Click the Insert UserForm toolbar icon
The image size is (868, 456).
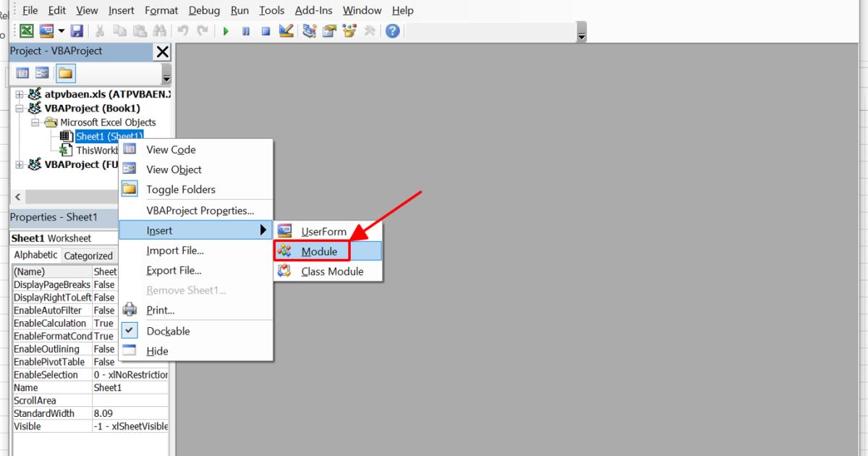(x=46, y=31)
